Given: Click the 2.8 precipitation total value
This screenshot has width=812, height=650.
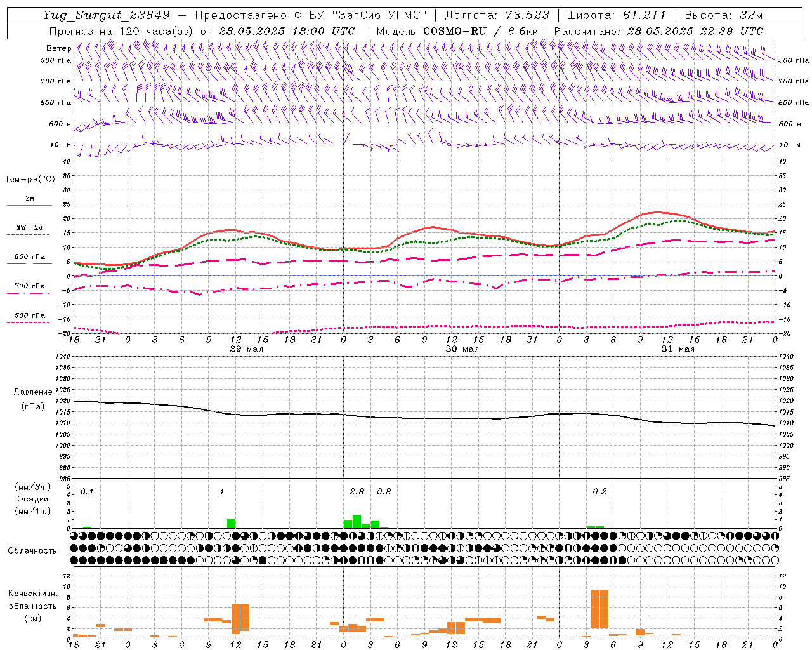Looking at the screenshot, I should click(357, 492).
